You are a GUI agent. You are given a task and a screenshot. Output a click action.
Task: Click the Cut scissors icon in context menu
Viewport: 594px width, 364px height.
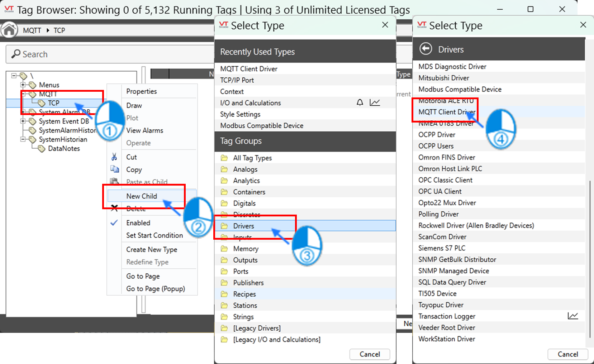coord(114,157)
